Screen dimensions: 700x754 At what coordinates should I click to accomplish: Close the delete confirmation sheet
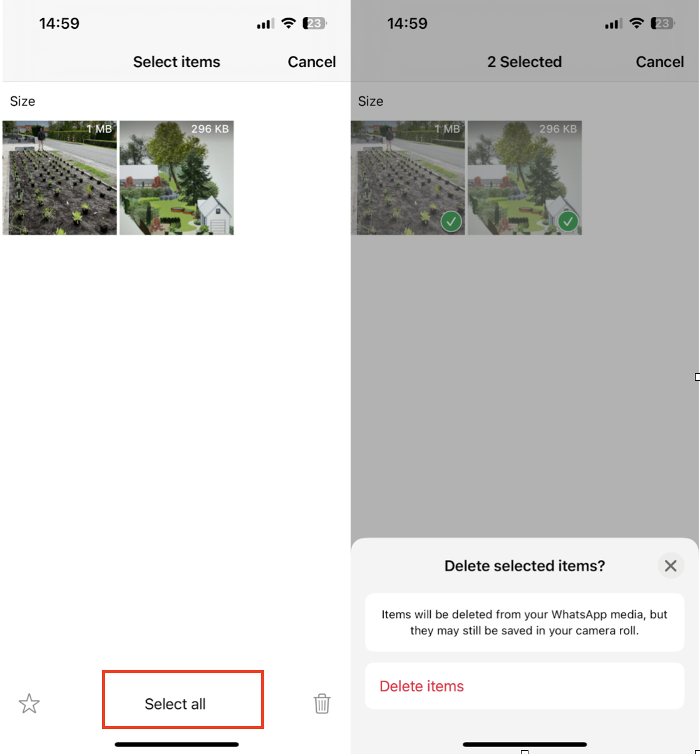point(671,566)
